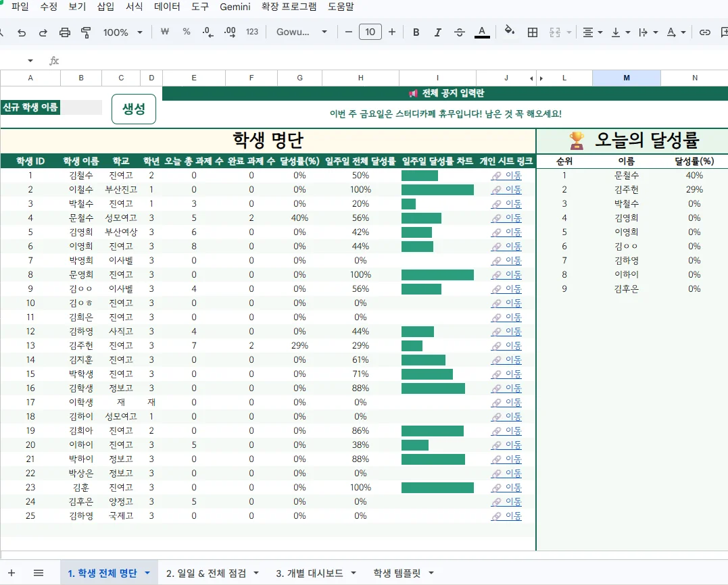
Task: Toggle italic formatting
Action: pos(437,32)
